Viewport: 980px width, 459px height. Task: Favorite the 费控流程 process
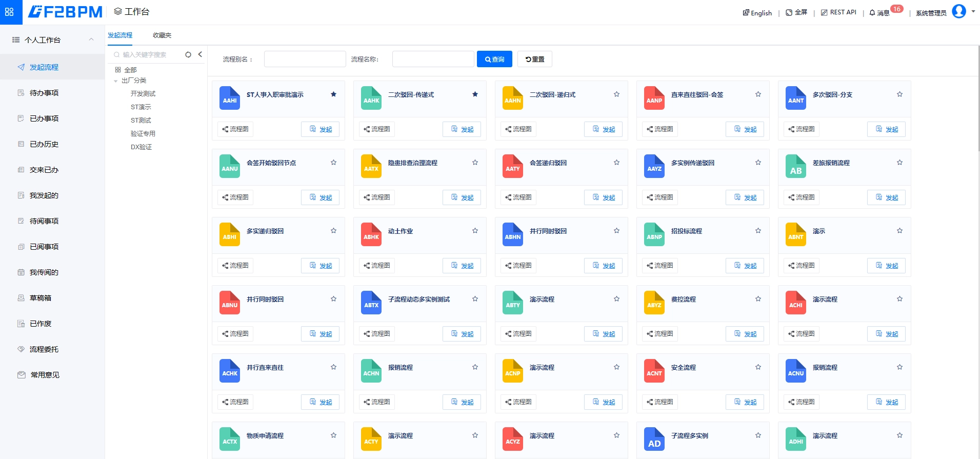758,299
